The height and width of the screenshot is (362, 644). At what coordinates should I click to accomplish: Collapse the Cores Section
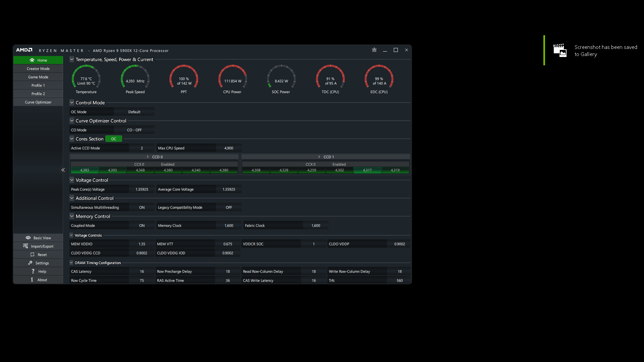coord(72,139)
